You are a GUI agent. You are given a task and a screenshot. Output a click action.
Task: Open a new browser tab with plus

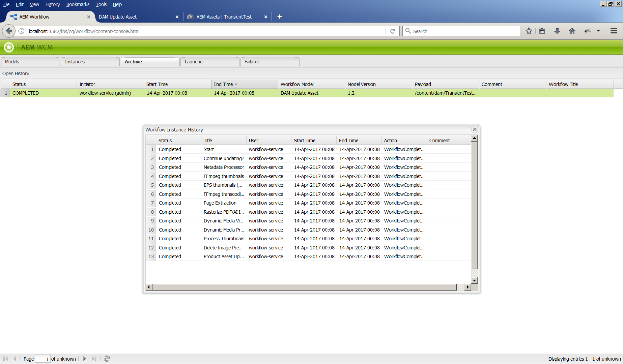(x=279, y=17)
